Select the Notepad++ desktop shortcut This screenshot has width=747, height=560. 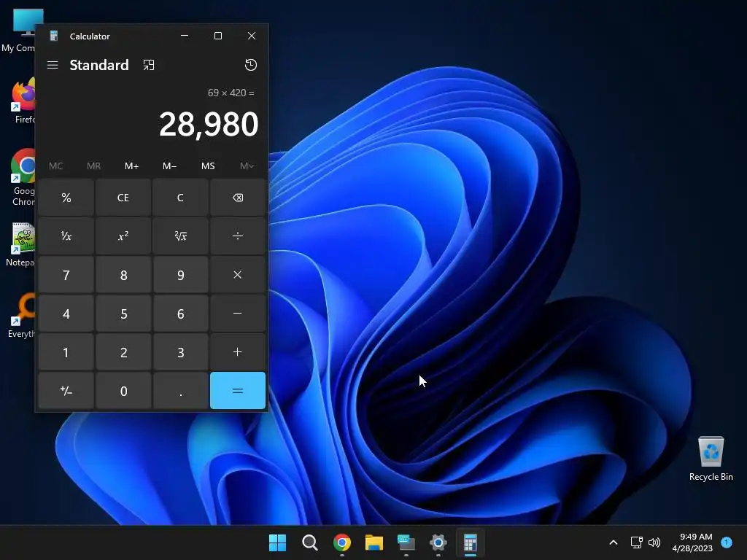[x=19, y=244]
